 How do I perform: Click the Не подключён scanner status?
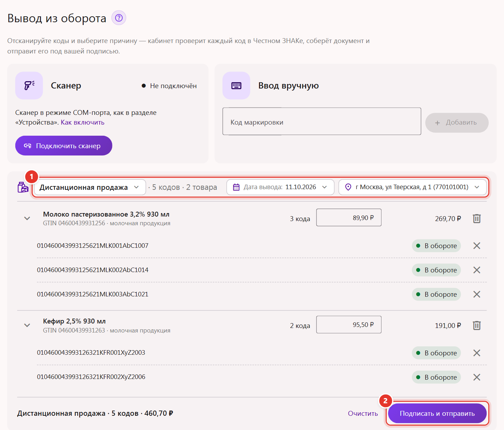point(169,86)
